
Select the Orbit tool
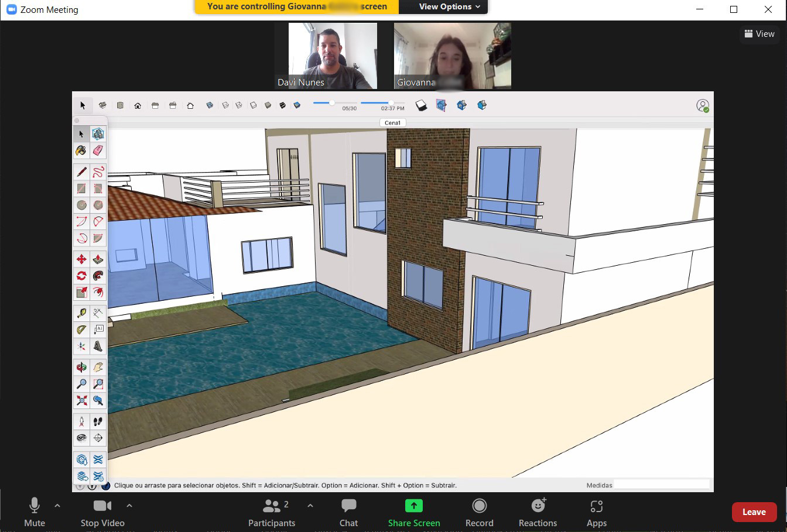click(81, 367)
